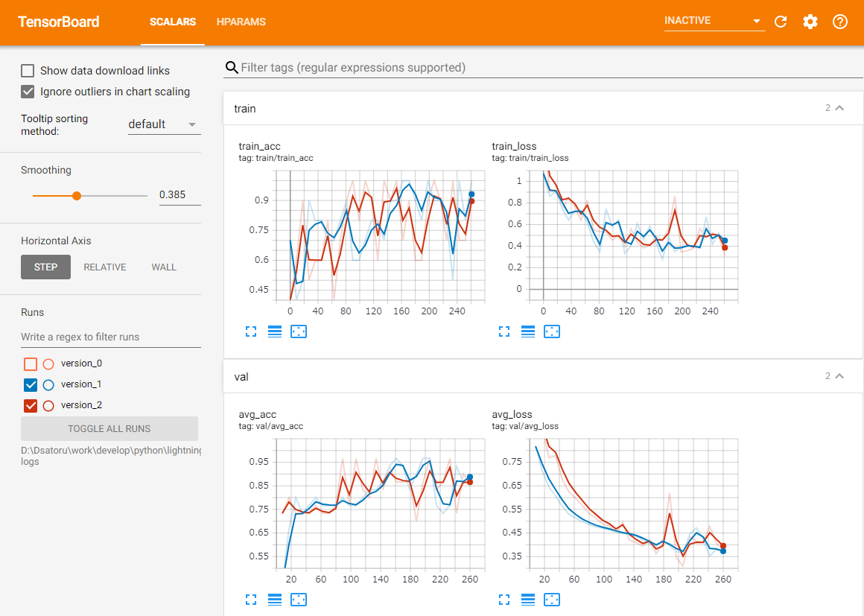Fit domain to data on avg_acc

click(299, 600)
